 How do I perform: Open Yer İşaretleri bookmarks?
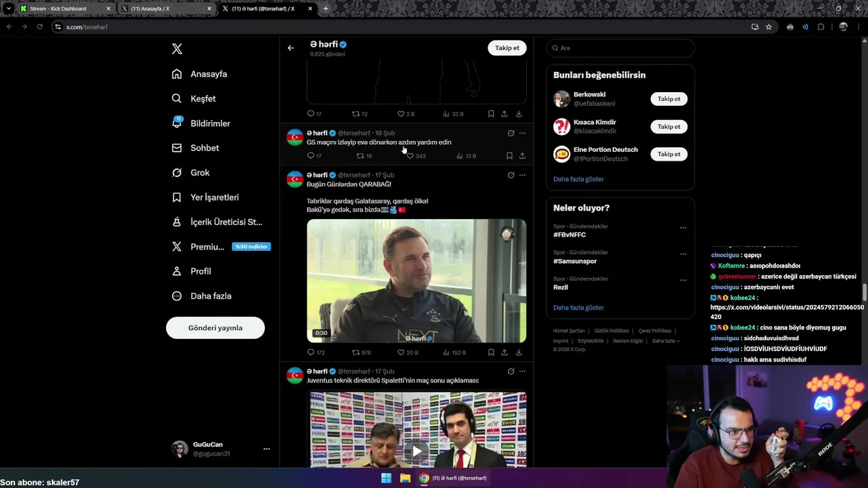(205, 197)
